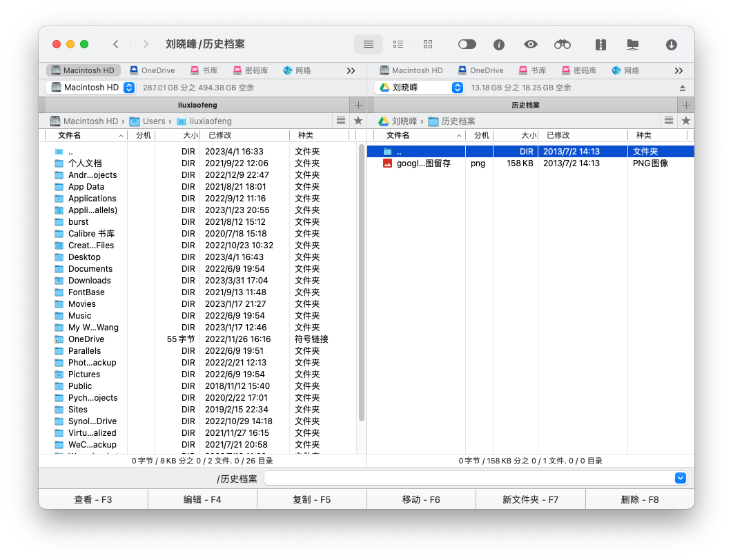
Task: Click the 编辑 - F4 button
Action: [202, 500]
